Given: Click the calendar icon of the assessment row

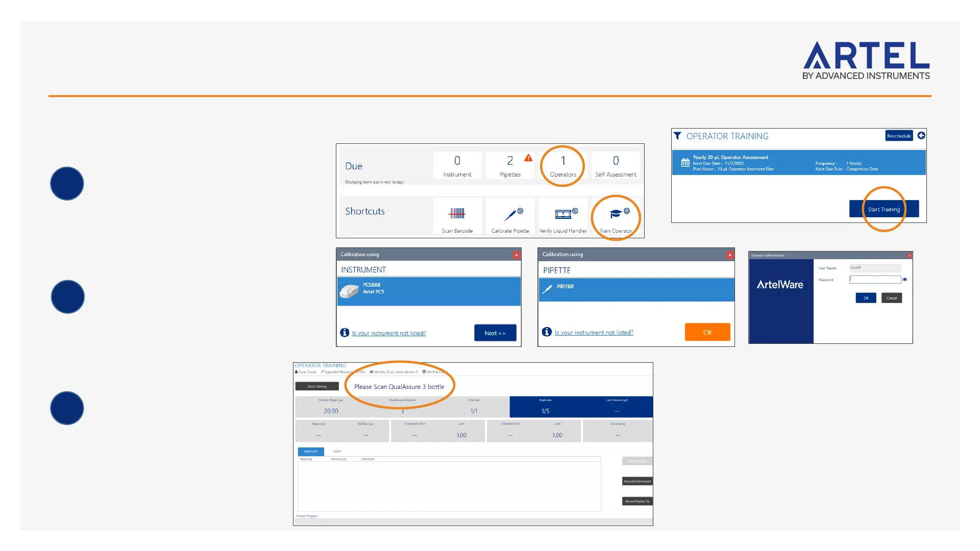Looking at the screenshot, I should pos(685,163).
